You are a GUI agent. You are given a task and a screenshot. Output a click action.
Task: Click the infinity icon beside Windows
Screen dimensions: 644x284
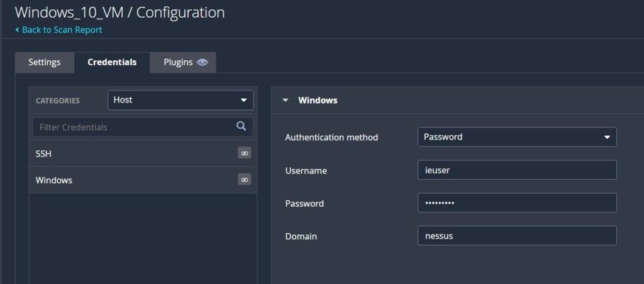click(x=244, y=180)
